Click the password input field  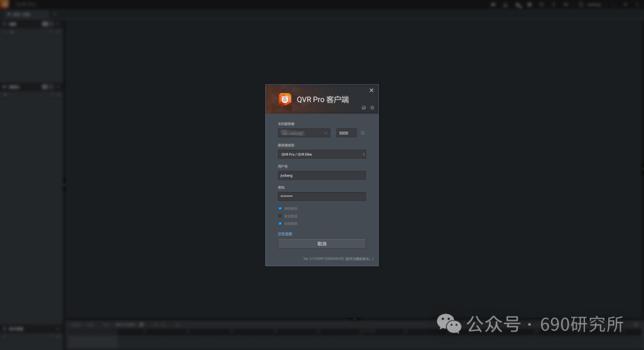point(321,196)
